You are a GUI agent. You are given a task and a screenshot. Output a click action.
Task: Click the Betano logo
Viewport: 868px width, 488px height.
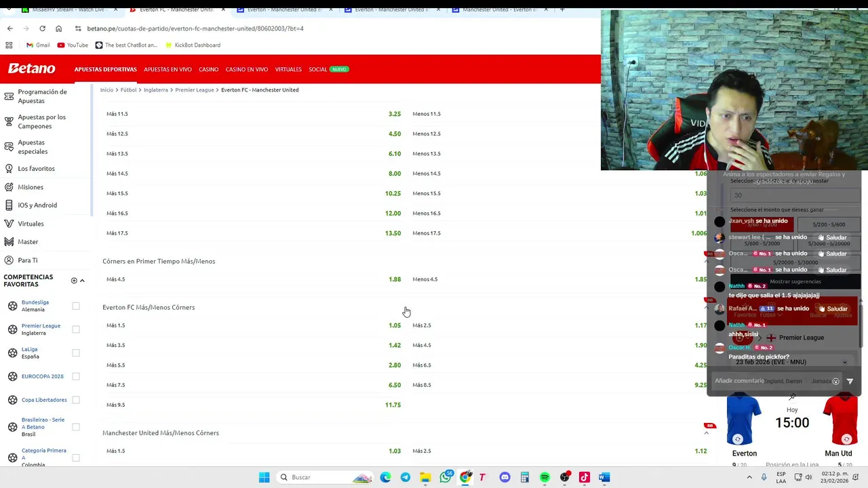(x=32, y=68)
